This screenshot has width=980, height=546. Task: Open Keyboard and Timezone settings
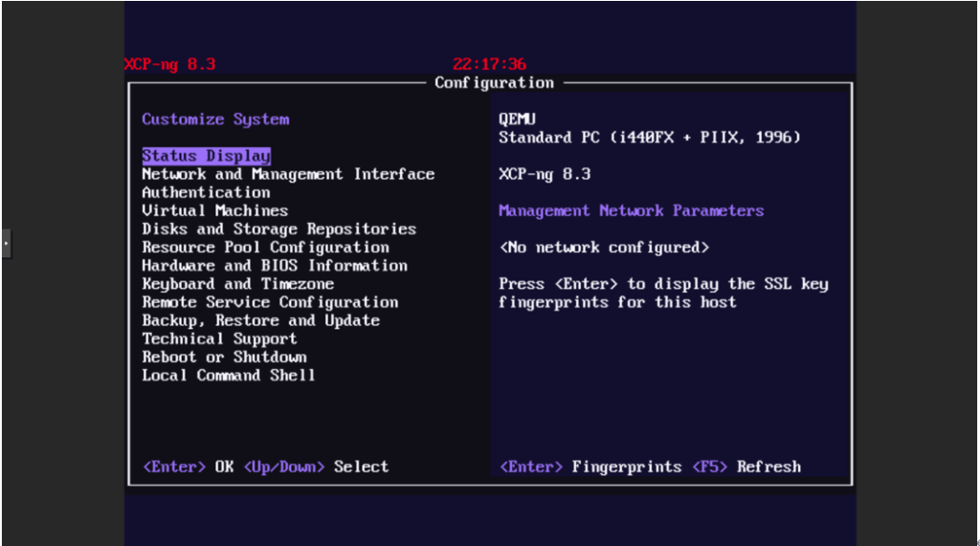[237, 284]
